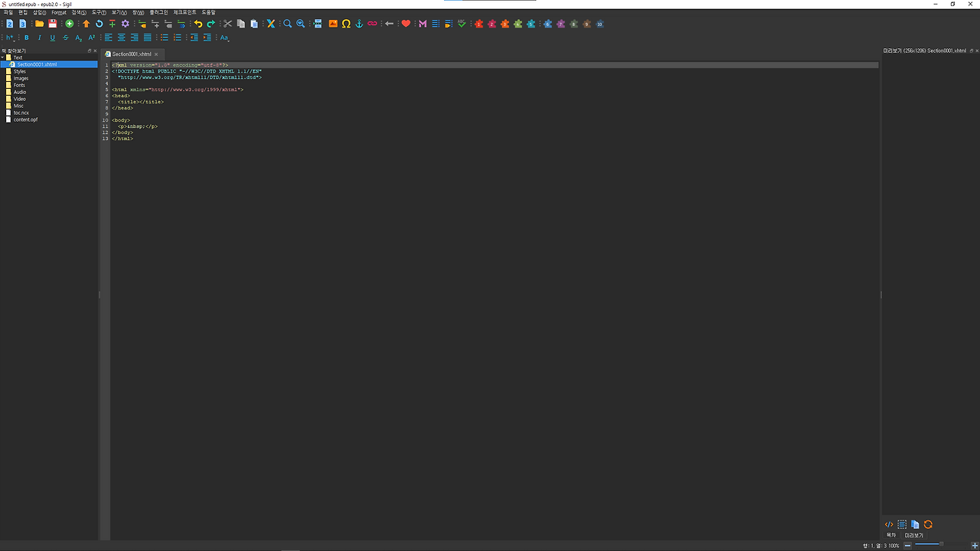Image resolution: width=980 pixels, height=551 pixels.
Task: Open the 파일 menu
Action: coord(8,12)
